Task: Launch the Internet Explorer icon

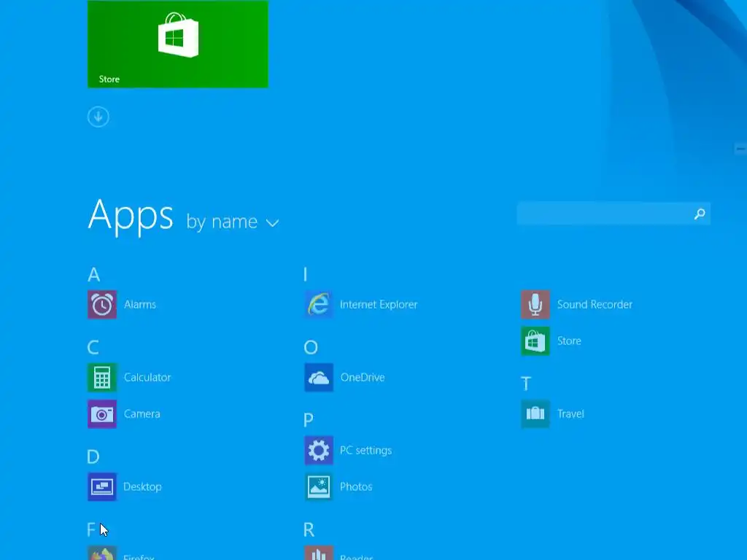Action: coord(319,304)
